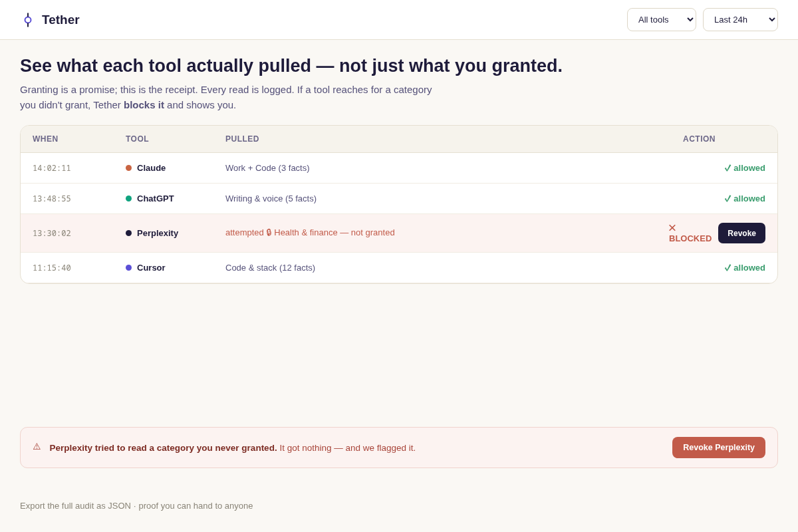Click the Cursor purple dot icon
Viewport: 798px width, 532px height.
coord(128,268)
